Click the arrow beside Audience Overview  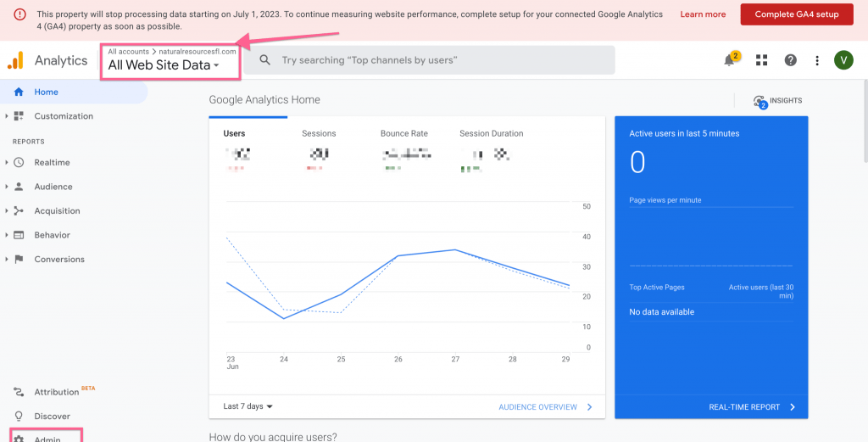(x=590, y=407)
